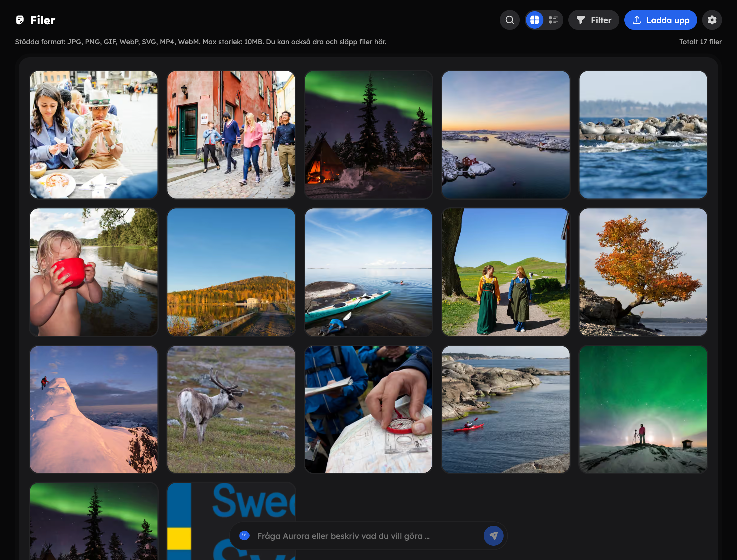Open autumn hillside lake photo
Viewport: 737px width, 560px height.
pyautogui.click(x=231, y=272)
